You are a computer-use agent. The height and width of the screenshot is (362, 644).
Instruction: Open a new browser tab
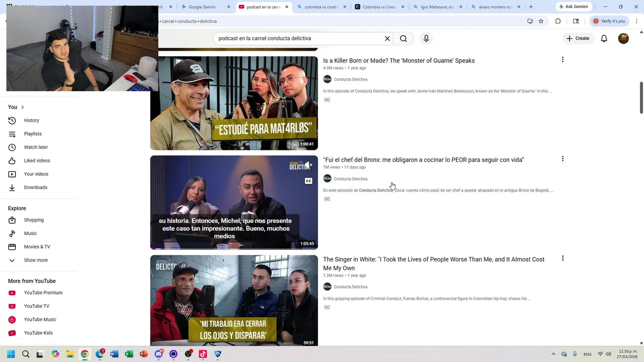click(x=531, y=7)
